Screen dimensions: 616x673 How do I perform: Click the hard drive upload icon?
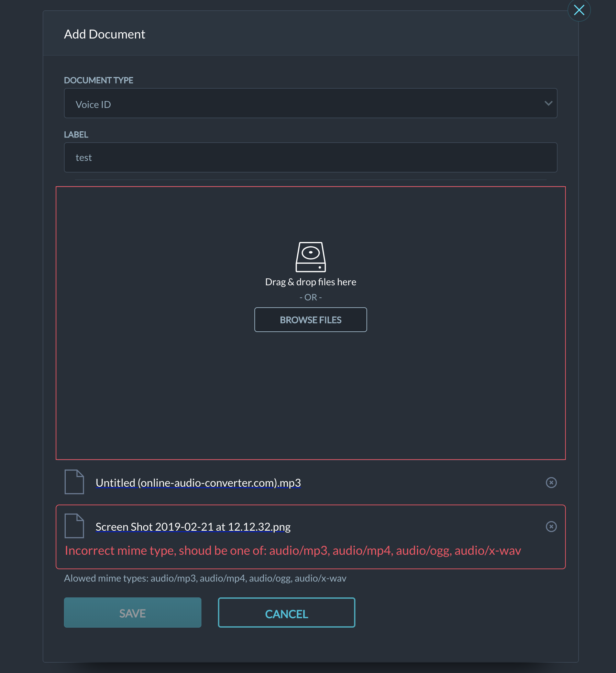tap(310, 257)
